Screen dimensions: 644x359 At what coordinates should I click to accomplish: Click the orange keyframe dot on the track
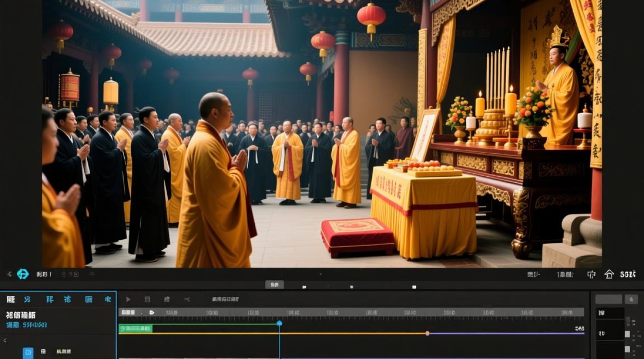(x=427, y=333)
